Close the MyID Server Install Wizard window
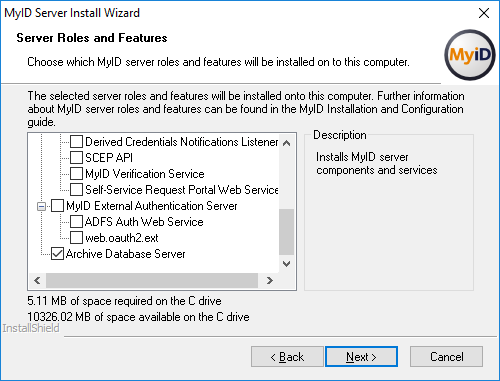Screen dimensions: 500x381 point(484,13)
